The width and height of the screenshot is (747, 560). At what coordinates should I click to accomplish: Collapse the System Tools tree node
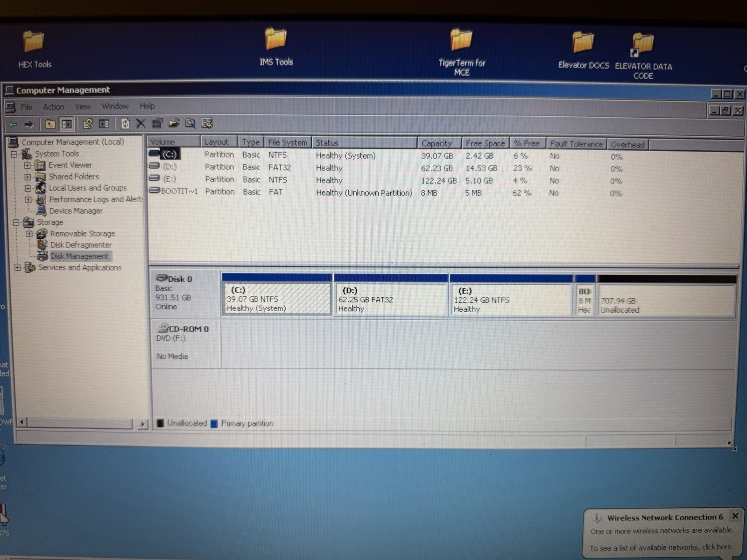(x=14, y=154)
